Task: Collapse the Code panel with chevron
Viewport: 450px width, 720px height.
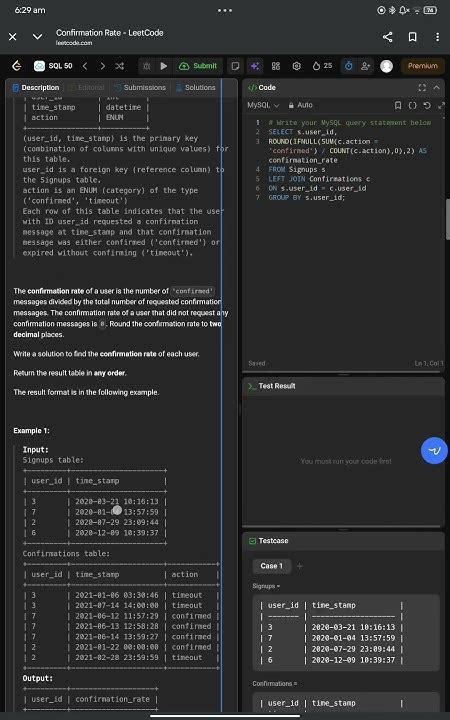Action: (x=436, y=87)
